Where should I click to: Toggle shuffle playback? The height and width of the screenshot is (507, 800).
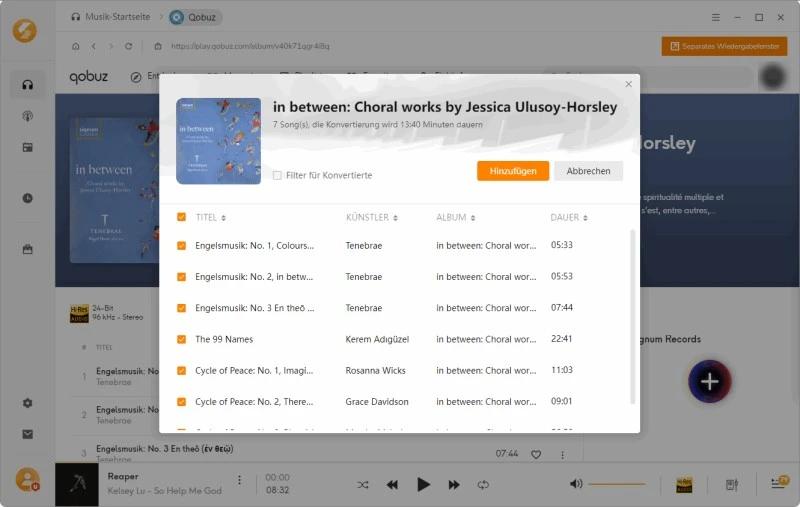pyautogui.click(x=363, y=485)
